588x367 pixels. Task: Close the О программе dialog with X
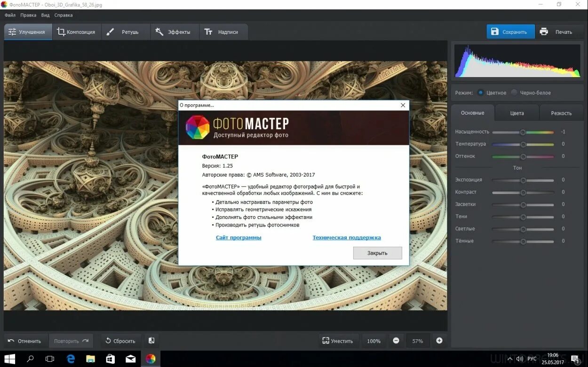[x=403, y=105]
